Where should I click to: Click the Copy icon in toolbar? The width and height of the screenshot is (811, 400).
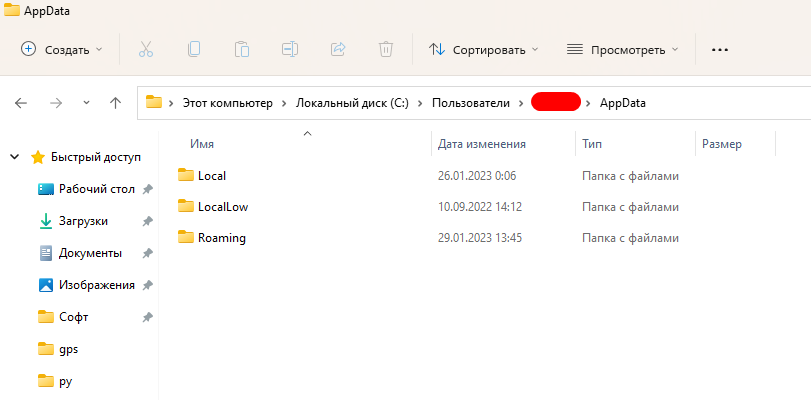click(194, 49)
